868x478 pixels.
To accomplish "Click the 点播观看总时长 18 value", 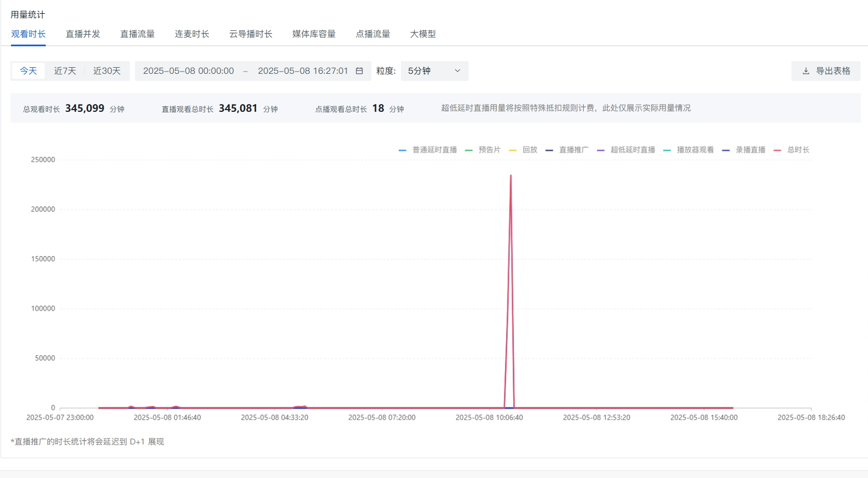I will pyautogui.click(x=378, y=108).
